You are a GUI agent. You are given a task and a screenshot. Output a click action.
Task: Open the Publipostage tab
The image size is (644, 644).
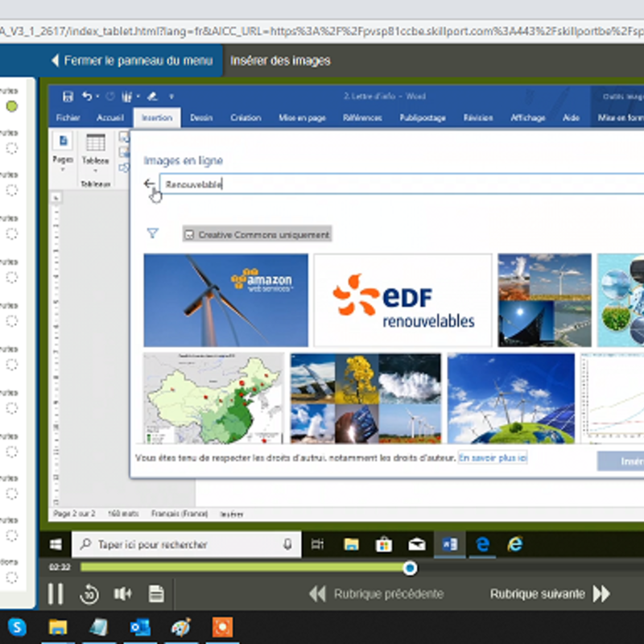tap(423, 118)
